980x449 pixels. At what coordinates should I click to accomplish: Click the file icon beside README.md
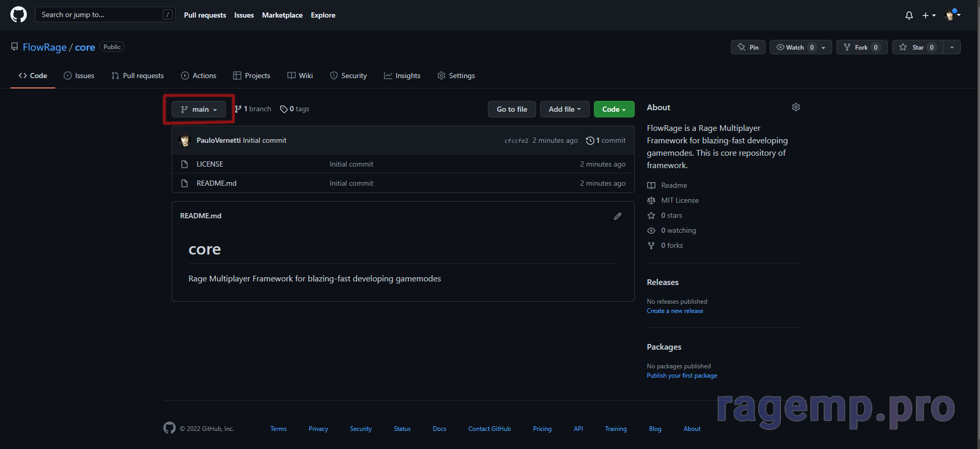(185, 183)
